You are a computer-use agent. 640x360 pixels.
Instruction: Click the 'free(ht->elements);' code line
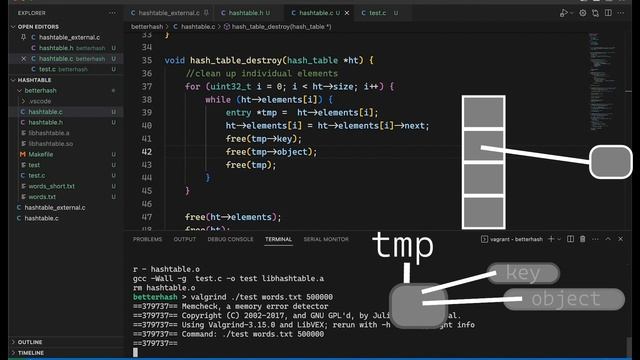tap(233, 217)
